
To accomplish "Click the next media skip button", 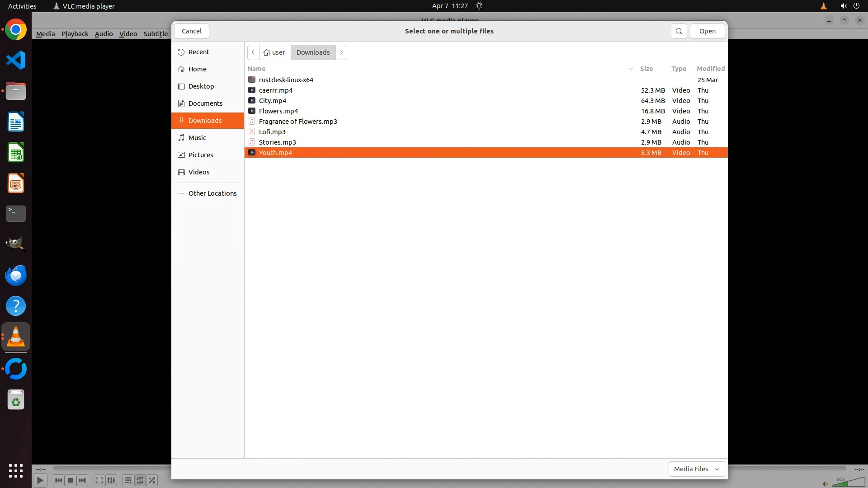I will click(82, 480).
